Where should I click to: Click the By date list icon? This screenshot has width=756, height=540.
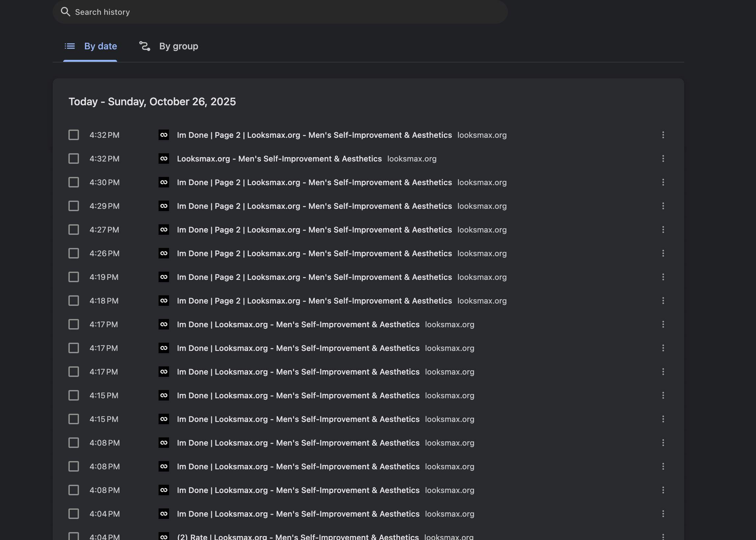[x=69, y=46]
